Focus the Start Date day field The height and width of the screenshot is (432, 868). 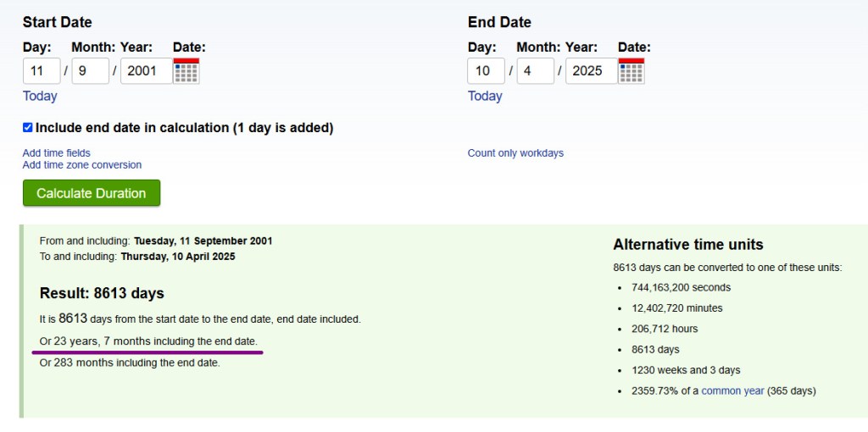(42, 71)
